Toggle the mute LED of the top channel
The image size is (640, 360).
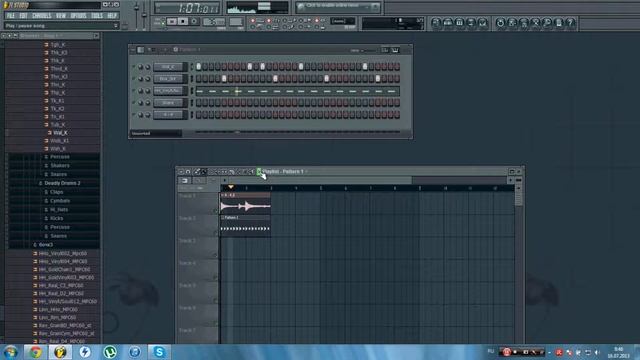click(x=133, y=67)
